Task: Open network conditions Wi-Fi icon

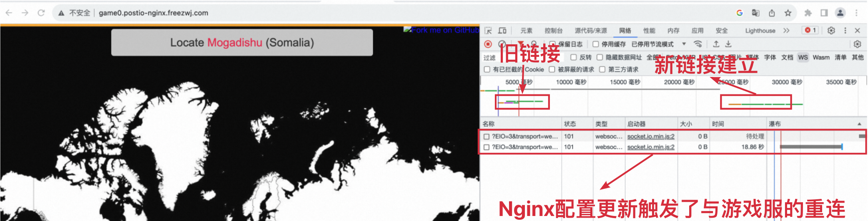Action: (697, 44)
